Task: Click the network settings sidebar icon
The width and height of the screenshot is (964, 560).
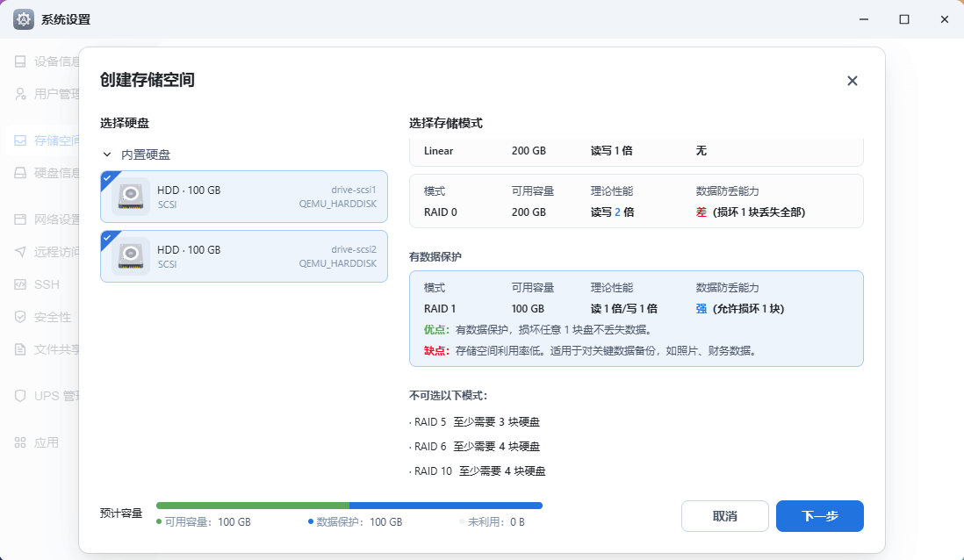Action: (20, 219)
